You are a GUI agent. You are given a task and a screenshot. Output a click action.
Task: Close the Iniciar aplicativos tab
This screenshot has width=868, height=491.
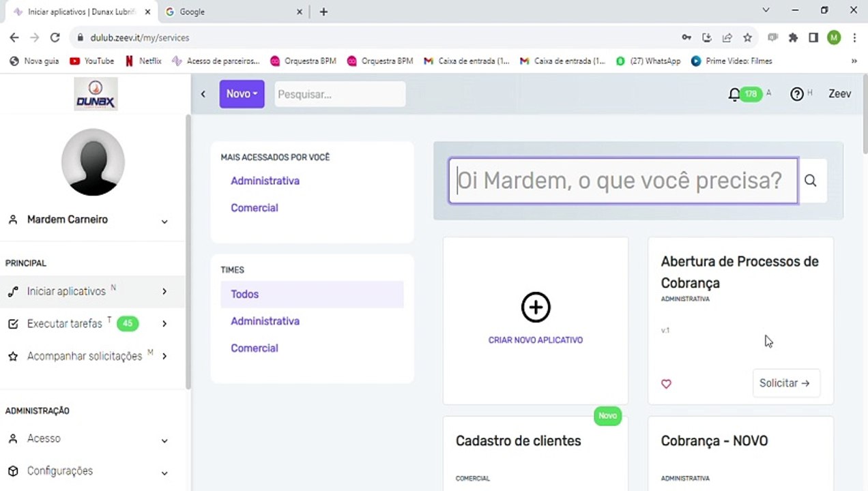[147, 12]
